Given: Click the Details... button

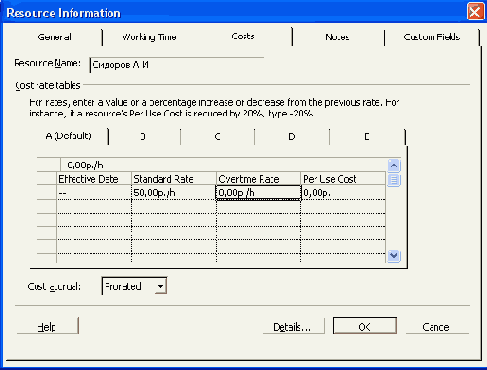Looking at the screenshot, I should coord(293,326).
